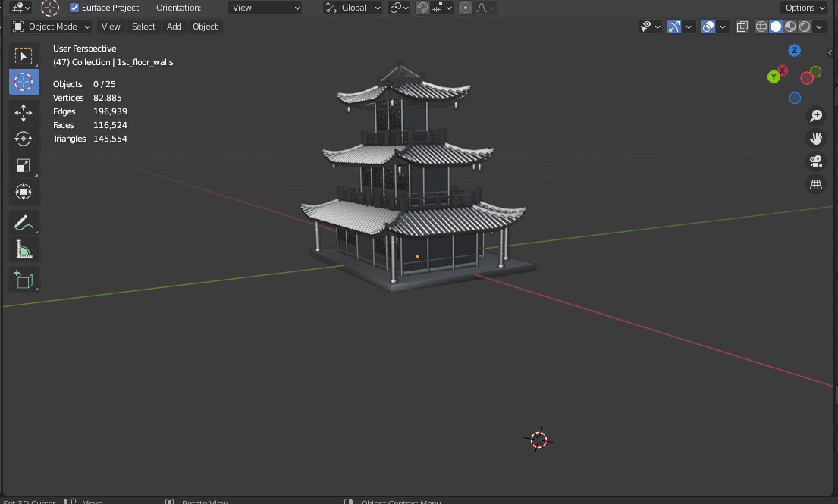The image size is (838, 504).
Task: Switch to material preview shading
Action: pyautogui.click(x=790, y=27)
